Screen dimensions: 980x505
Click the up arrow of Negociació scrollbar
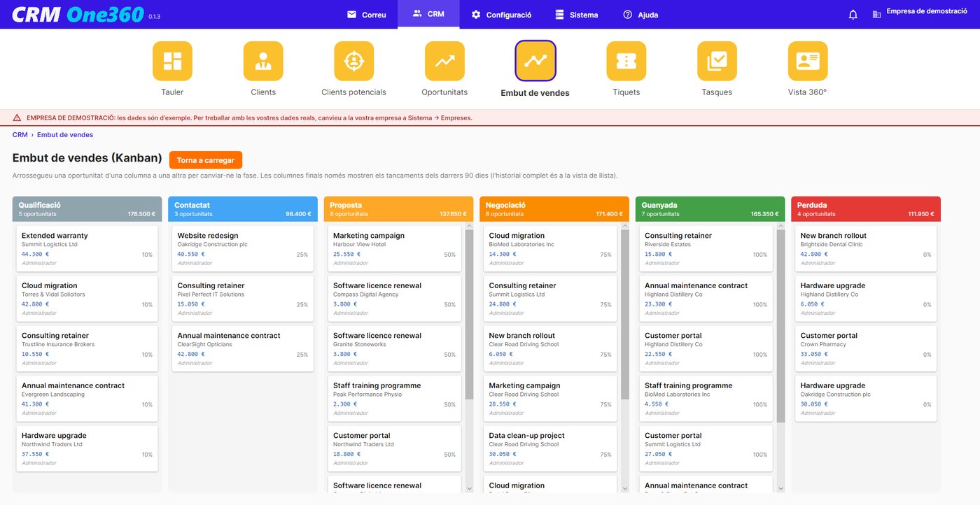(625, 226)
